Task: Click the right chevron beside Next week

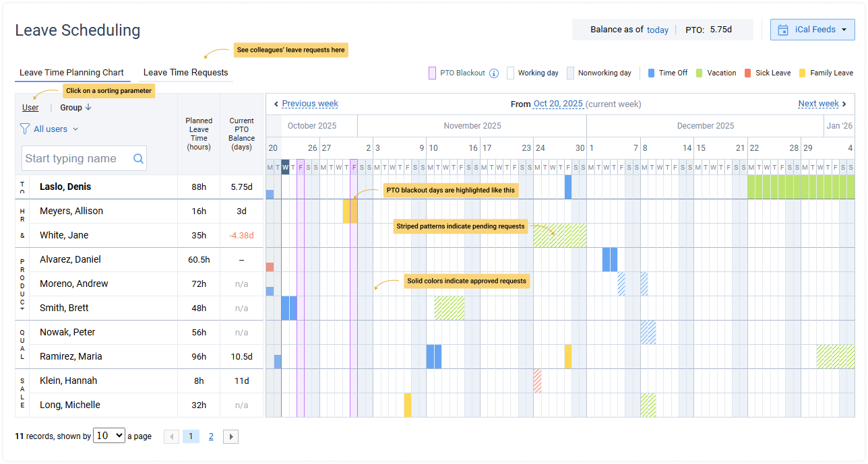Action: click(845, 104)
